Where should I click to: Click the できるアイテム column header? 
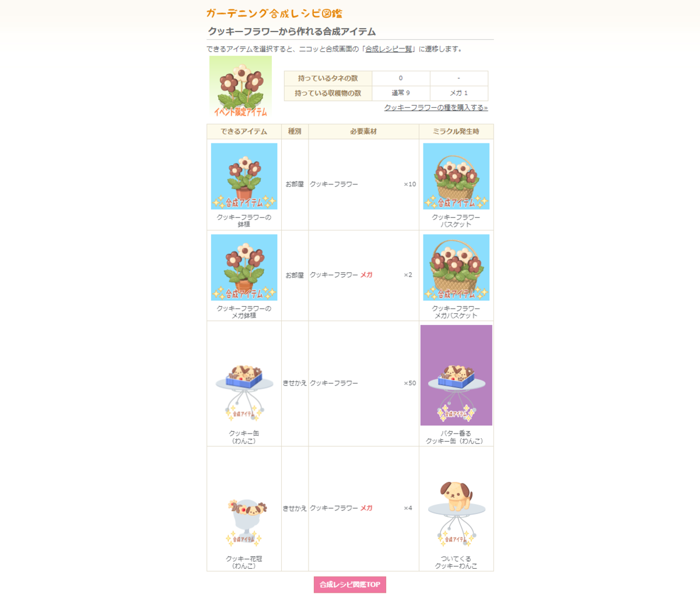[244, 132]
